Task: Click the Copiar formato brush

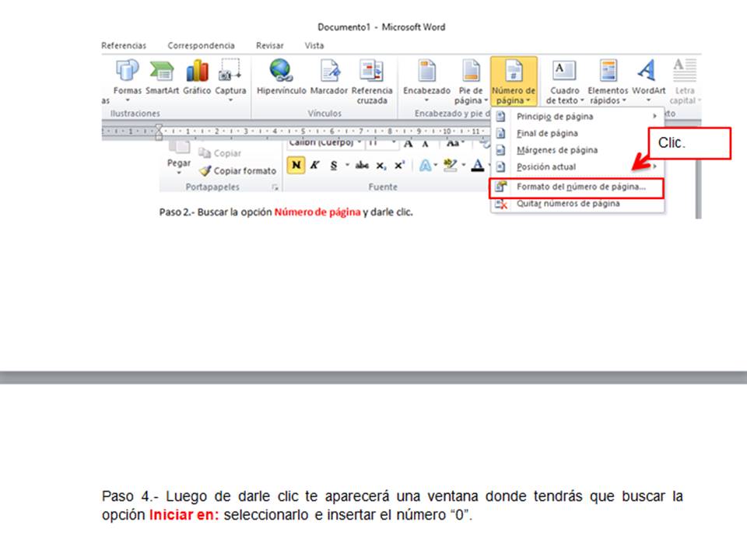Action: coord(205,170)
